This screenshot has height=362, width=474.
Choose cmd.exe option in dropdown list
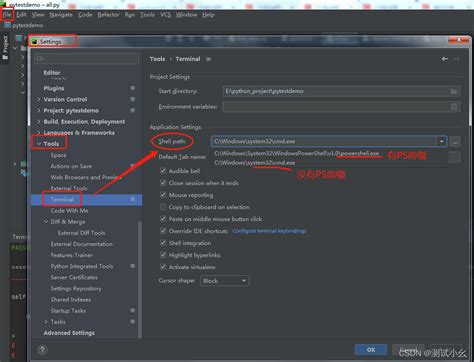(255, 163)
